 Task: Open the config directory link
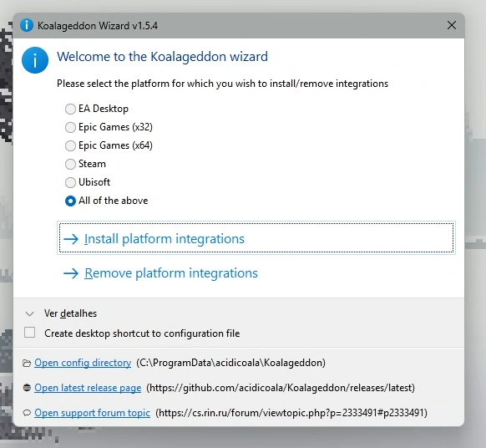click(83, 363)
